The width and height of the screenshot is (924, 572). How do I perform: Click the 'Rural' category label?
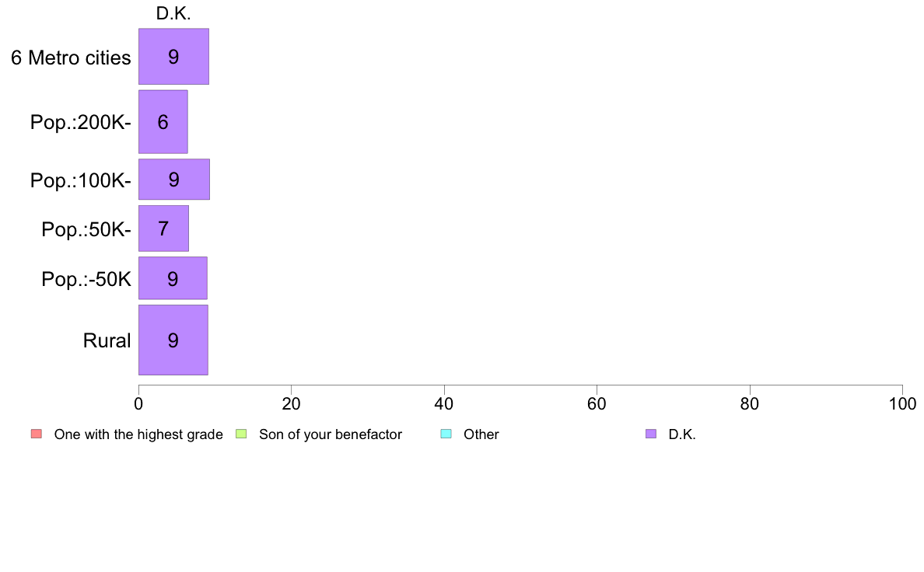[x=107, y=340]
